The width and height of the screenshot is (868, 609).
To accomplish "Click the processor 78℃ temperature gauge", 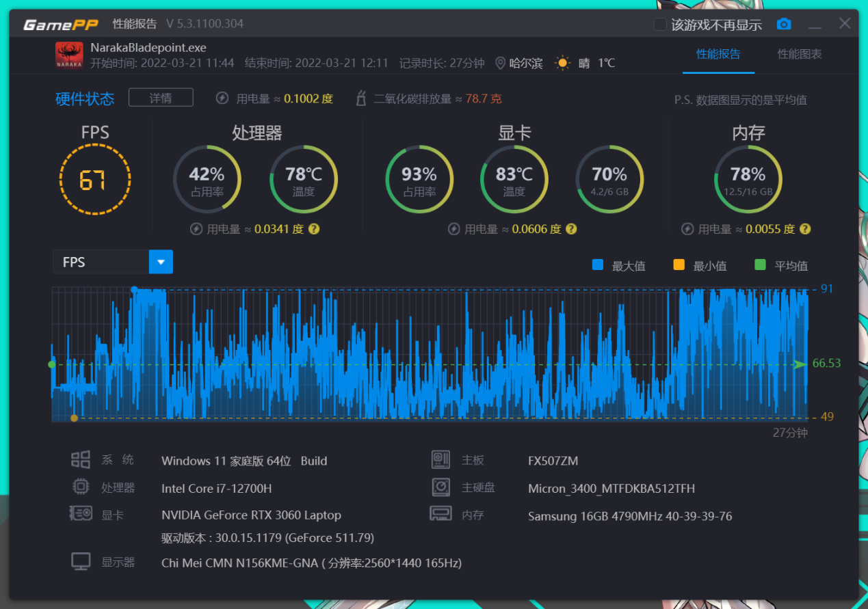I will point(304,179).
